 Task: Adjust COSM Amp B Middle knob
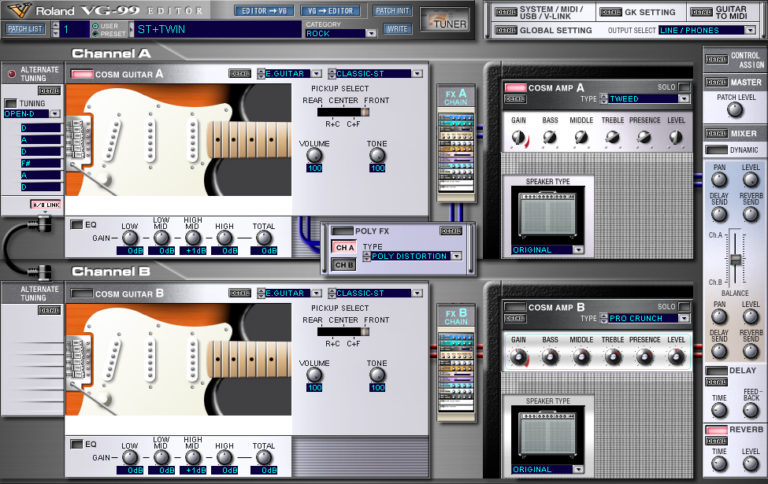pos(581,357)
